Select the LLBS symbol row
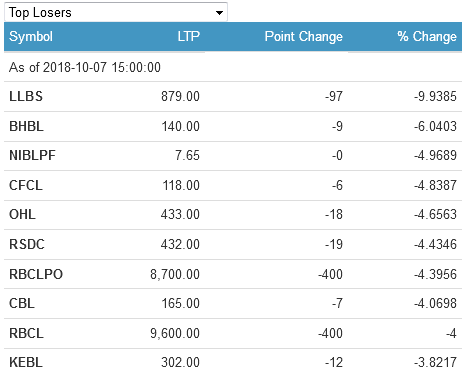 [233, 96]
